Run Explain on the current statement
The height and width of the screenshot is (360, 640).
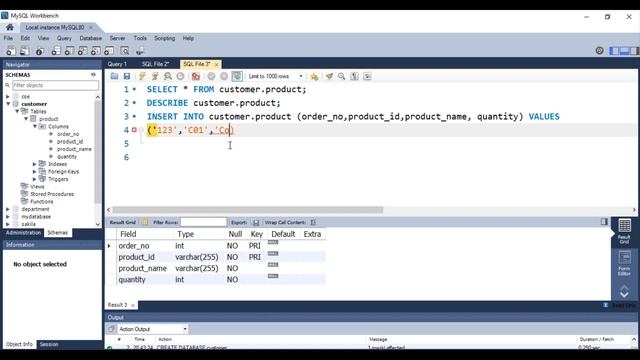[x=167, y=76]
